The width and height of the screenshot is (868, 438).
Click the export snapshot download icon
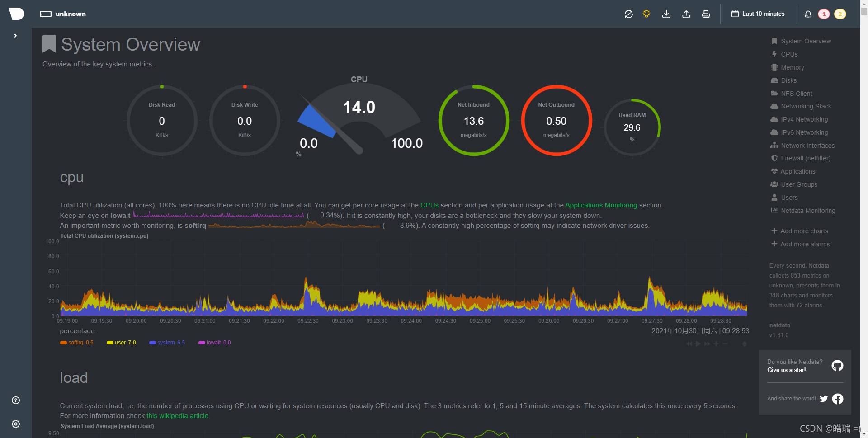click(x=666, y=14)
